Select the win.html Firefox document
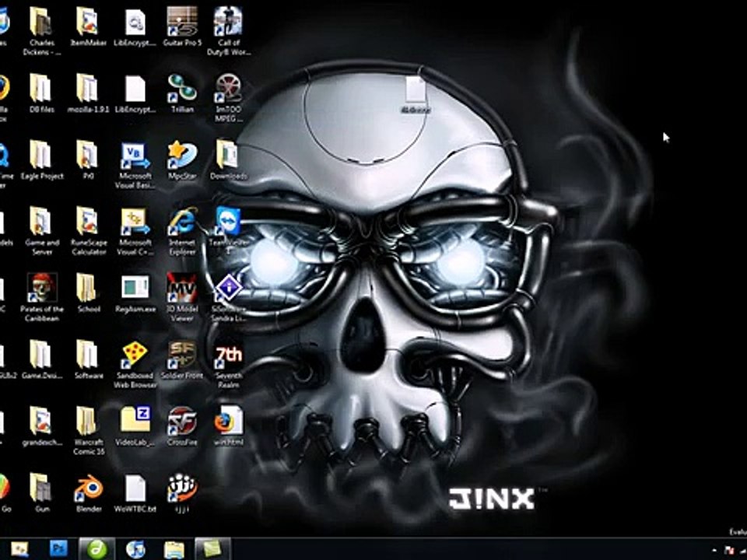Viewport: 747px width, 560px height. click(x=228, y=426)
